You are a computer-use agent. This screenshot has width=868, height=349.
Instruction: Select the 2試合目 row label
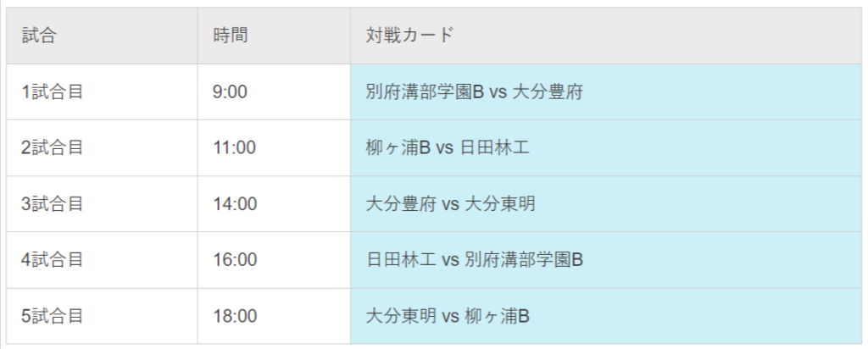(52, 147)
